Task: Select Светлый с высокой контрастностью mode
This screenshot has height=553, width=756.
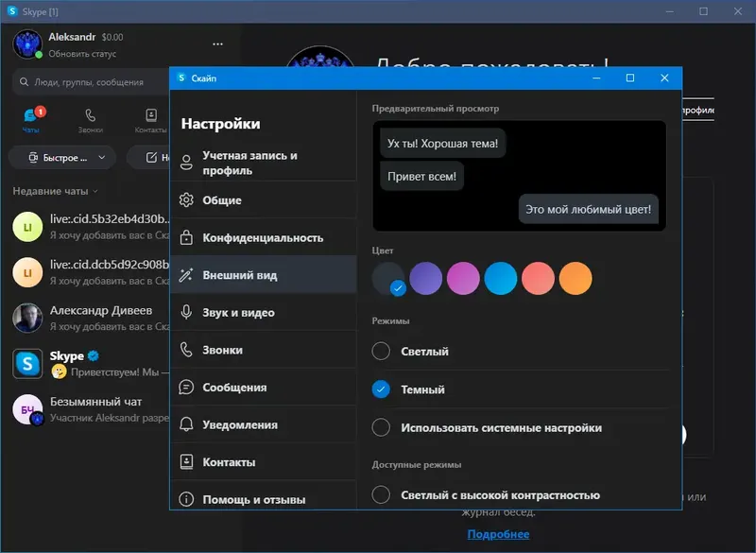Action: (381, 494)
